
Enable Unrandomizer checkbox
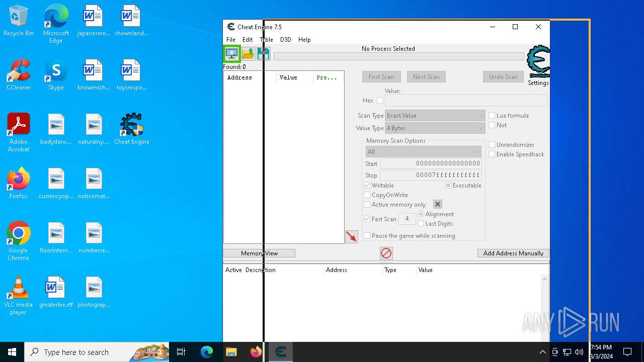point(492,144)
